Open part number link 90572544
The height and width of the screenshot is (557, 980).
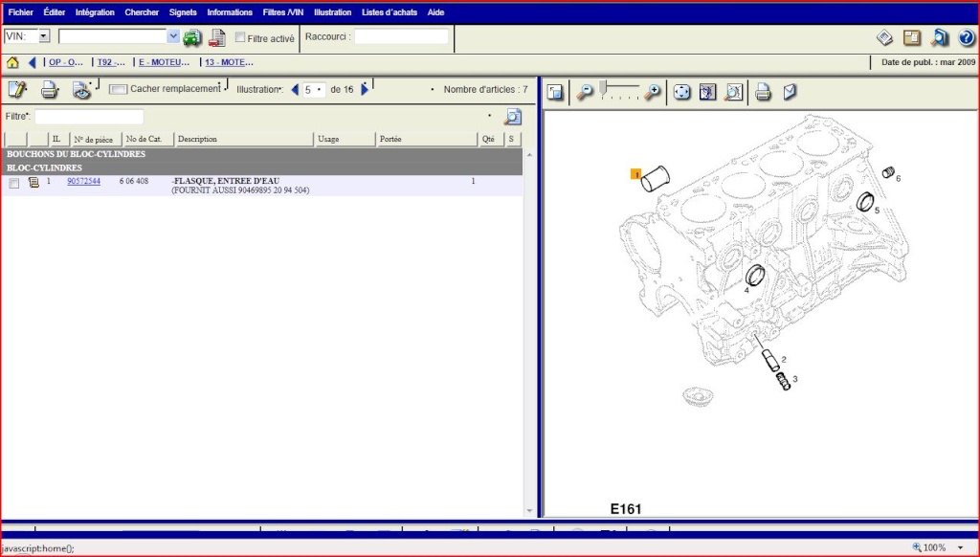point(84,181)
